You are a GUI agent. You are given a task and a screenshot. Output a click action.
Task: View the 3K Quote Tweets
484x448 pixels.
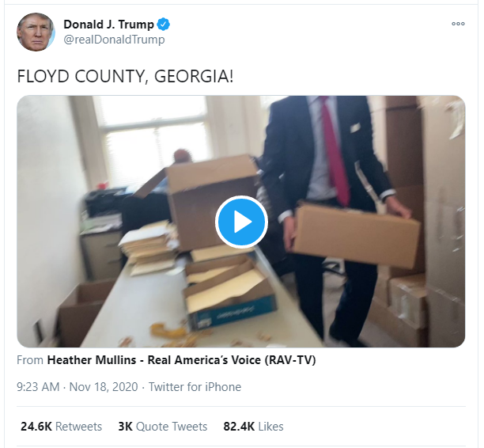coord(163,427)
